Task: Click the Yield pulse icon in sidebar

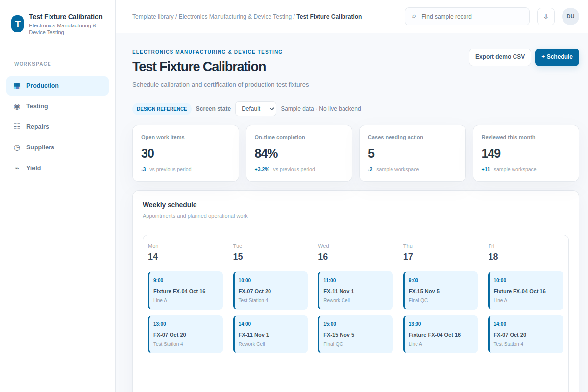Action: [x=17, y=168]
